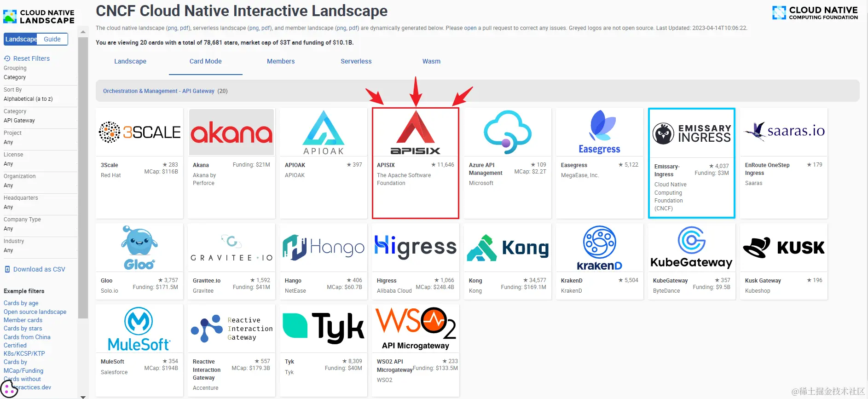Click Cards by stars link
Viewport: 868px width, 399px height.
[23, 329]
